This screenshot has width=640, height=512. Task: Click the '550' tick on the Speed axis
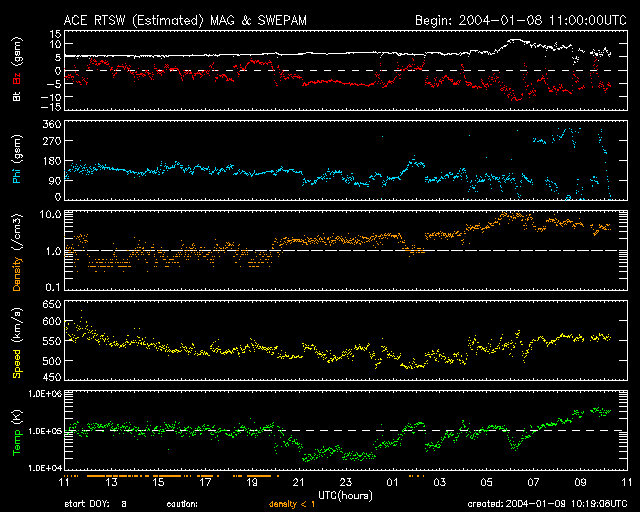pos(52,341)
